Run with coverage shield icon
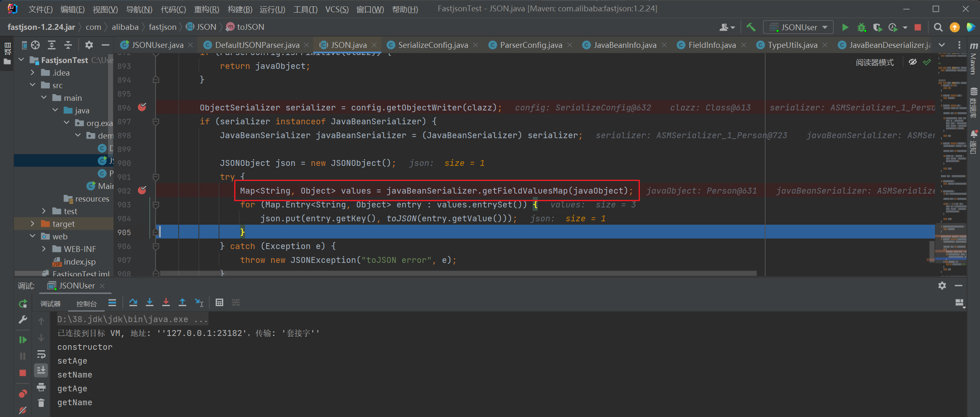Screen dimensions: 980x417 point(877,27)
